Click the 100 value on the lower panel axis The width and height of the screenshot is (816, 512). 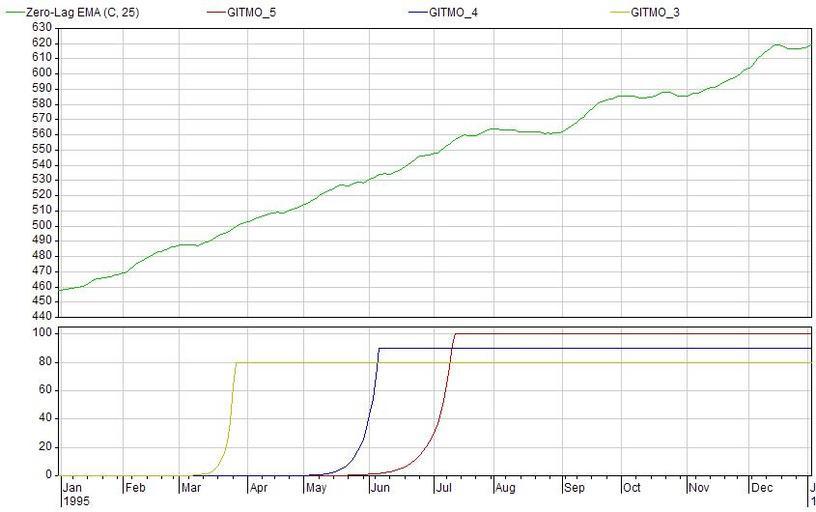41,332
